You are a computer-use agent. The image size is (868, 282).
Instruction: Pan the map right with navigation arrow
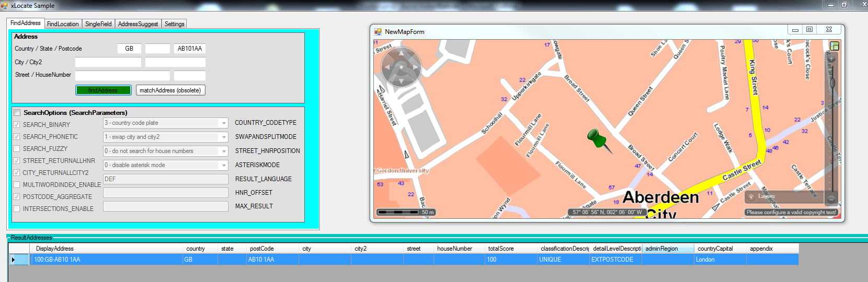415,67
